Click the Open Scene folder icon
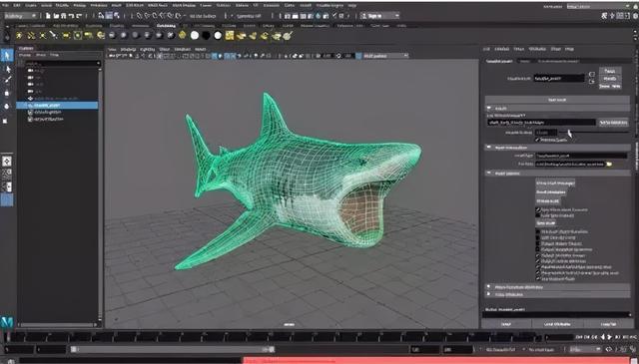Image resolution: width=639 pixels, height=364 pixels. (x=56, y=16)
